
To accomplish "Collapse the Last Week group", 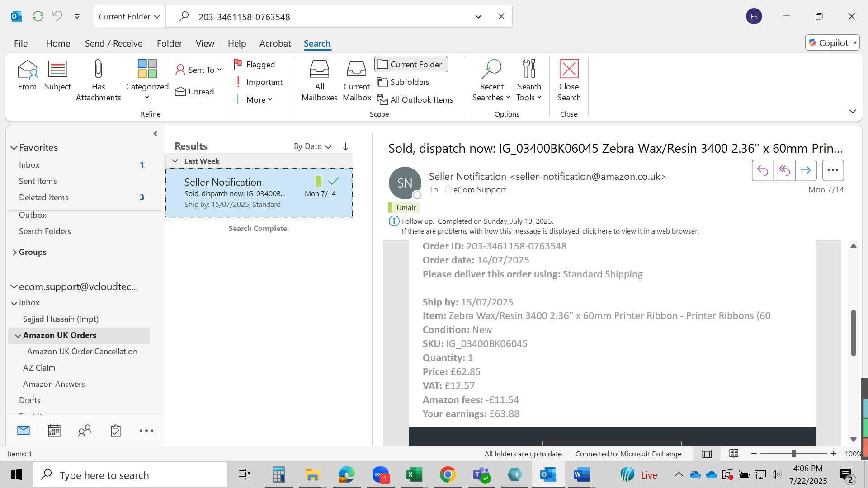I will tap(175, 161).
